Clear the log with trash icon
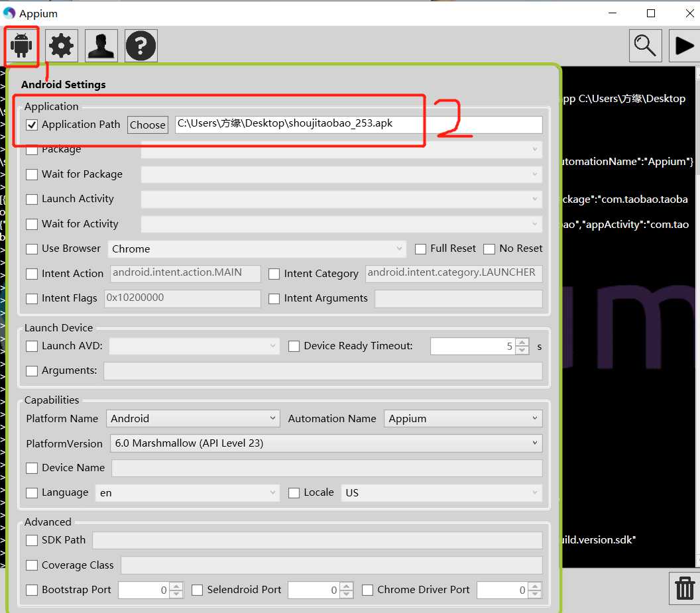700x613 pixels. point(684,588)
